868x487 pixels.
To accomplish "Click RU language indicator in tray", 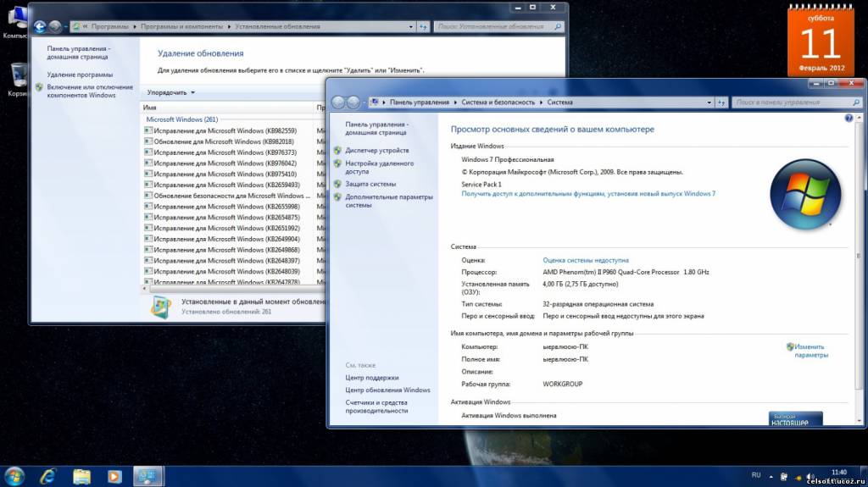I will click(756, 475).
